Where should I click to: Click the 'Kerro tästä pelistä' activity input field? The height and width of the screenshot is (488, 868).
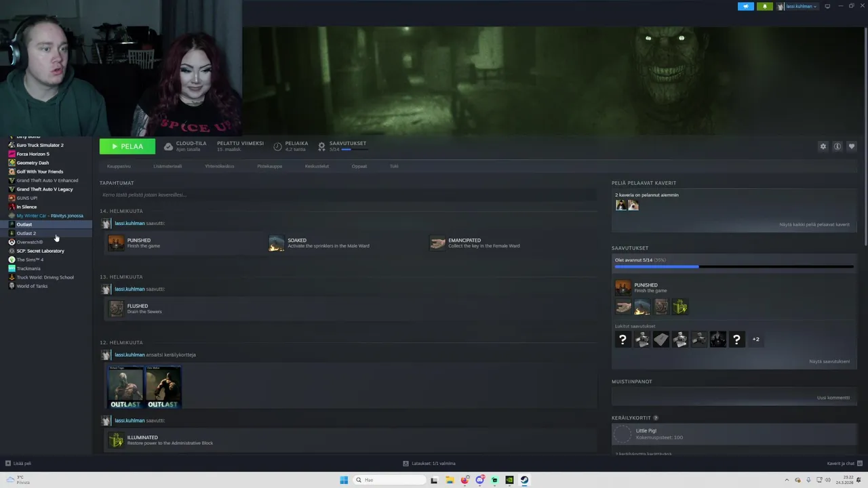click(348, 195)
